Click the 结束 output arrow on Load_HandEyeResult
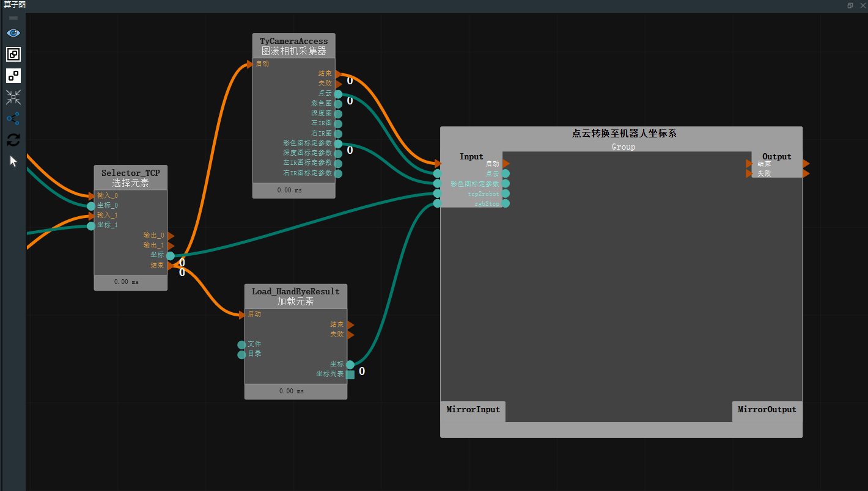This screenshot has height=491, width=868. point(350,325)
